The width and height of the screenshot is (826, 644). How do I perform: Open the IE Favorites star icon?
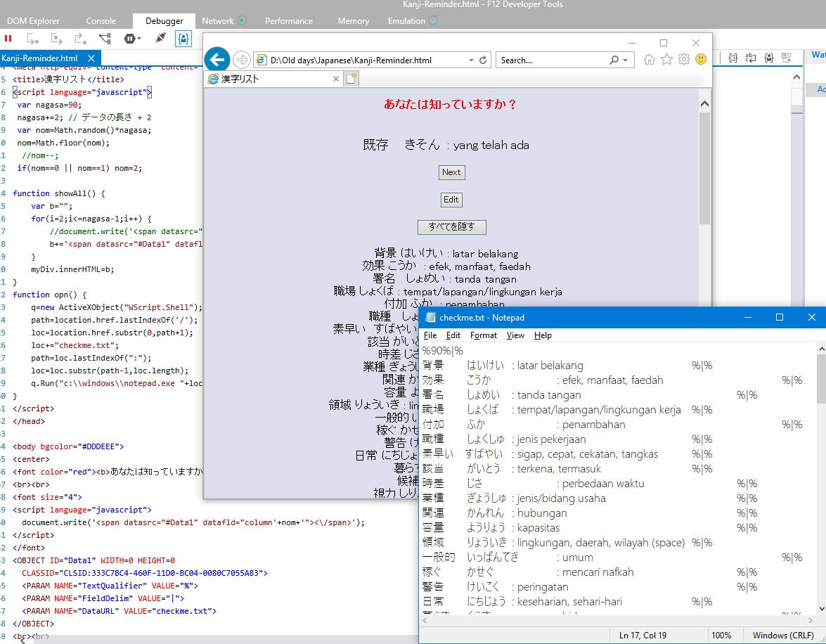[666, 60]
